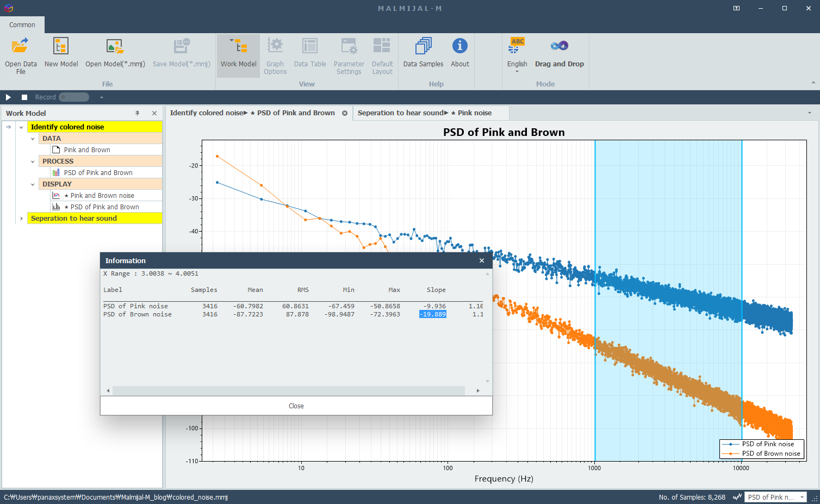Click the Pink and Brown noise line-chart icon
Image resolution: width=820 pixels, height=504 pixels.
[56, 195]
